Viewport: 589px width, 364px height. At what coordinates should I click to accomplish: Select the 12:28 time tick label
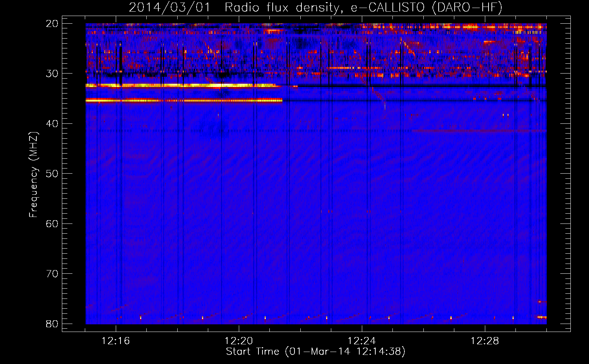(x=485, y=341)
